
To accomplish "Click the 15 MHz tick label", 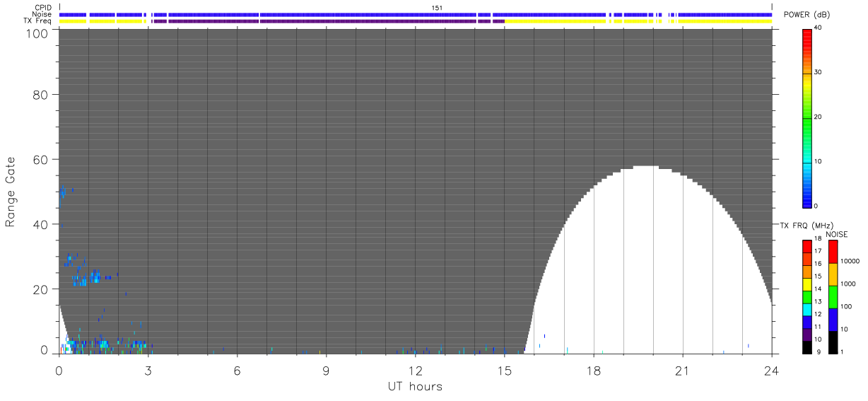I will 818,277.
